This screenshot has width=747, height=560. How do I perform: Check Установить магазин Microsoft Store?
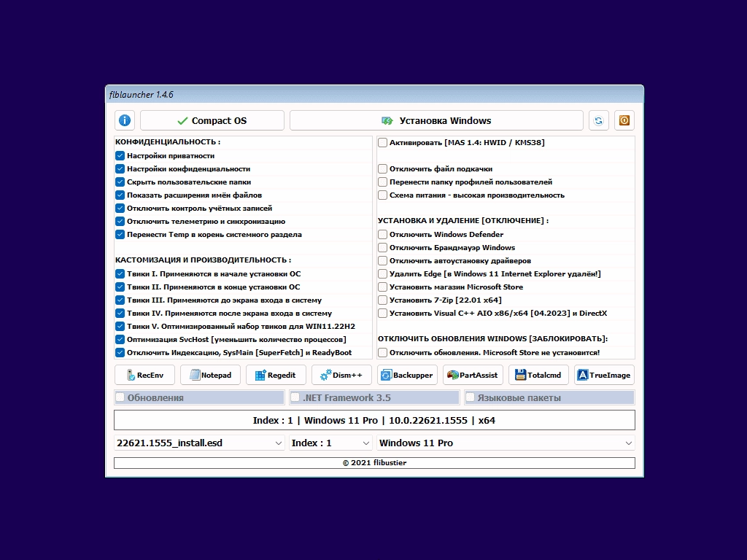(382, 287)
